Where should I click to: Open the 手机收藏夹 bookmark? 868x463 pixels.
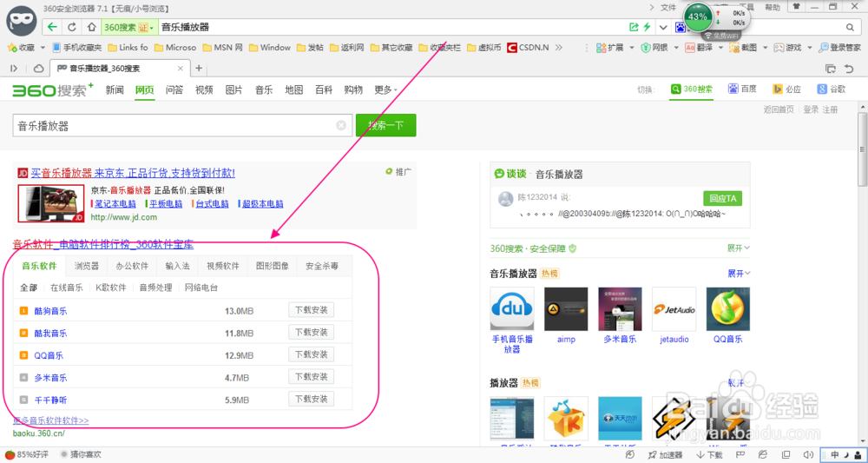click(77, 48)
